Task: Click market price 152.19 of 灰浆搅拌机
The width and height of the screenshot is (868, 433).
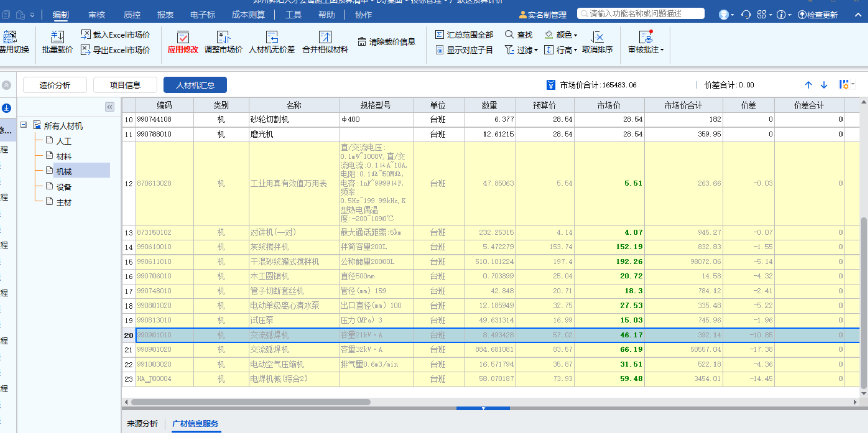Action: coord(609,247)
